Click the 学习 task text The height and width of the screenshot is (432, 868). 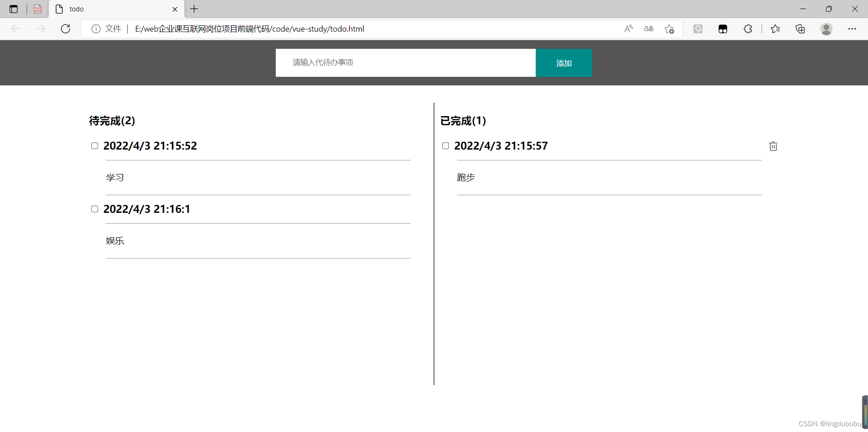115,178
